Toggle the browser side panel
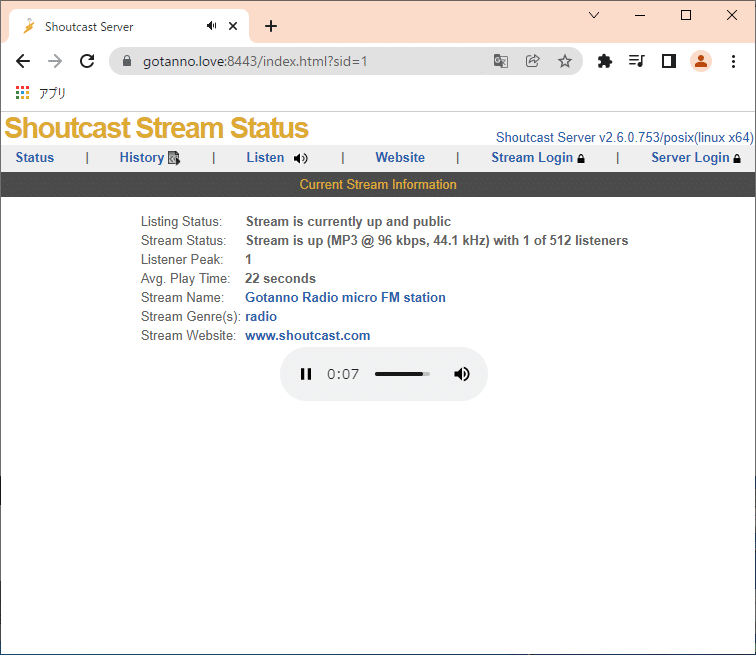 click(669, 61)
